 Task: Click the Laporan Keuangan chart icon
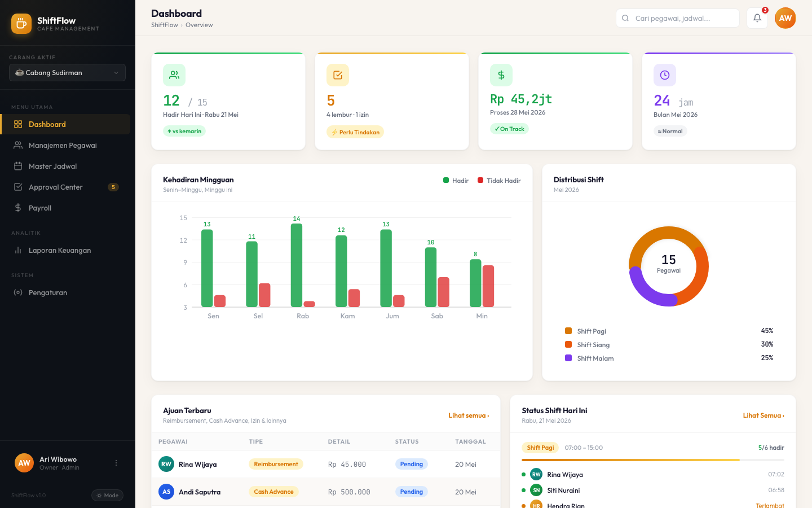18,250
